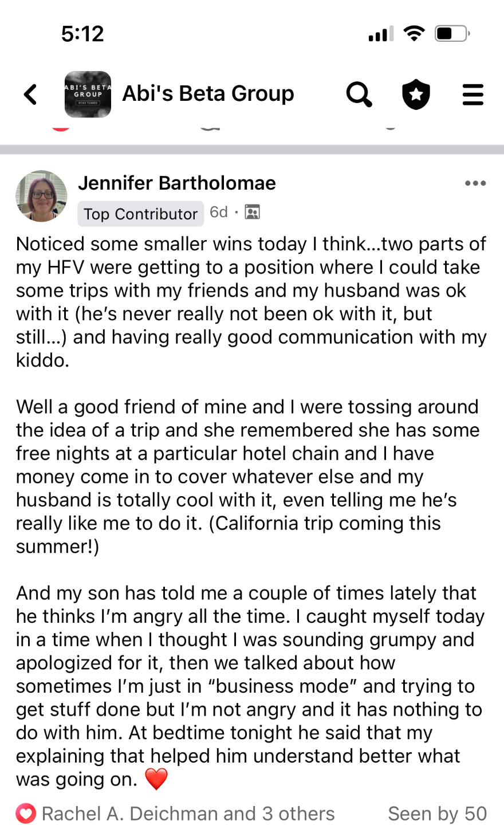Tap Abi's Beta Group cover thumbnail
Viewport: 504px width, 825px height.
tap(88, 95)
